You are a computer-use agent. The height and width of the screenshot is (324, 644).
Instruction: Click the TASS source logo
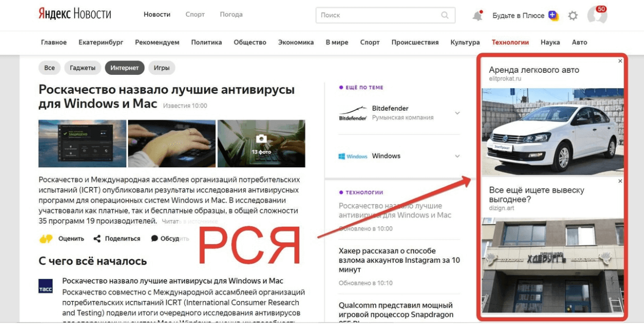(46, 286)
